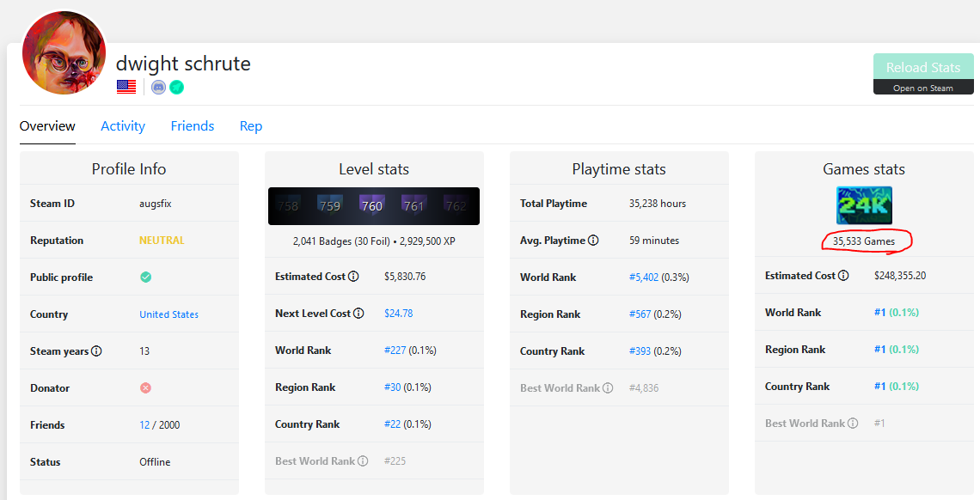
Task: Open Playtime Country Rank #393 link
Action: click(640, 351)
